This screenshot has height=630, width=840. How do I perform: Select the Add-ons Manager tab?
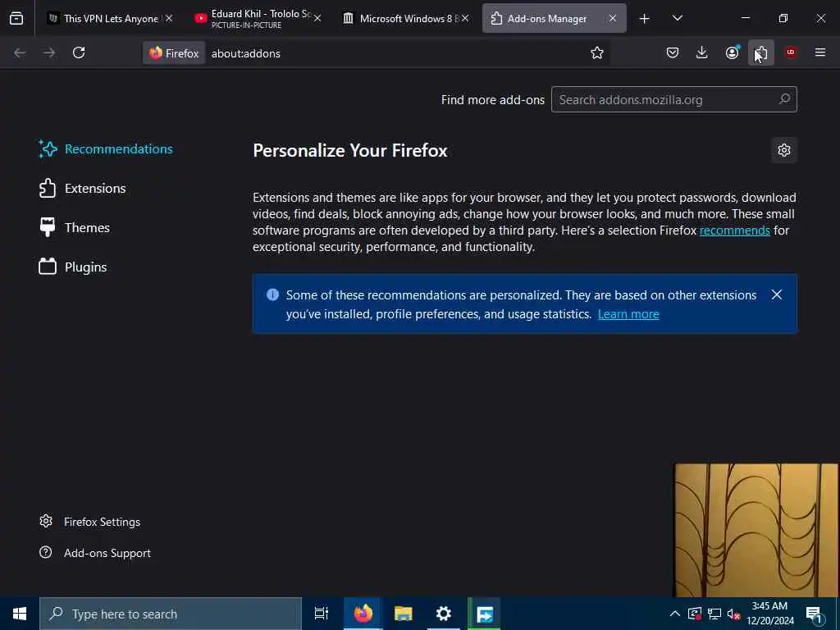pos(554,18)
